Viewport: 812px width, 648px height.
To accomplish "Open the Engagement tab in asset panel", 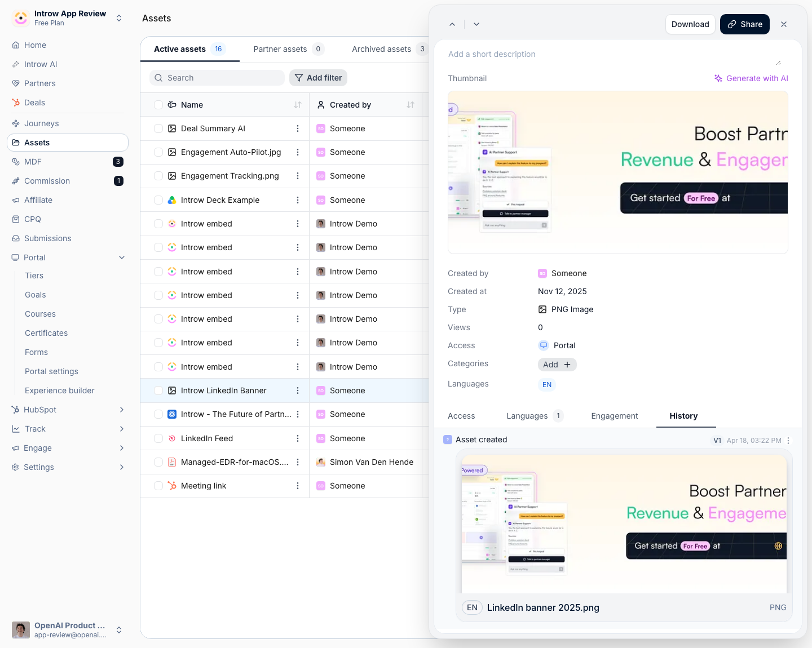I will [615, 416].
